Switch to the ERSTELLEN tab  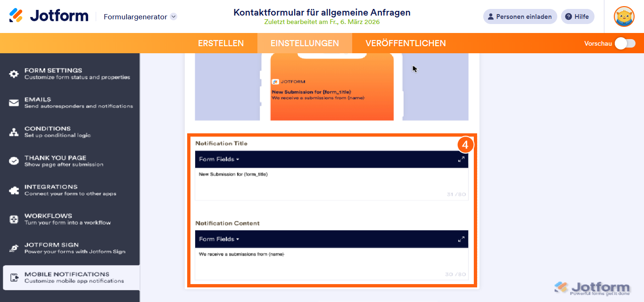[221, 43]
